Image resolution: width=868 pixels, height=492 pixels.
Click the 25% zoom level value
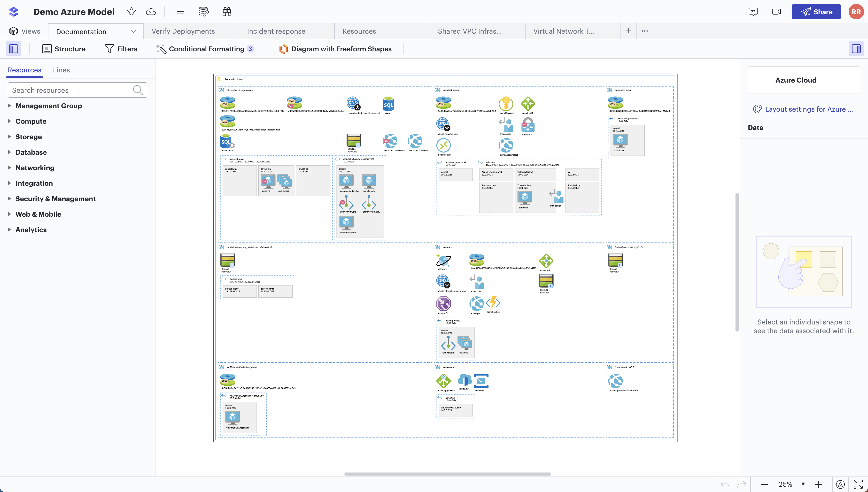point(785,484)
